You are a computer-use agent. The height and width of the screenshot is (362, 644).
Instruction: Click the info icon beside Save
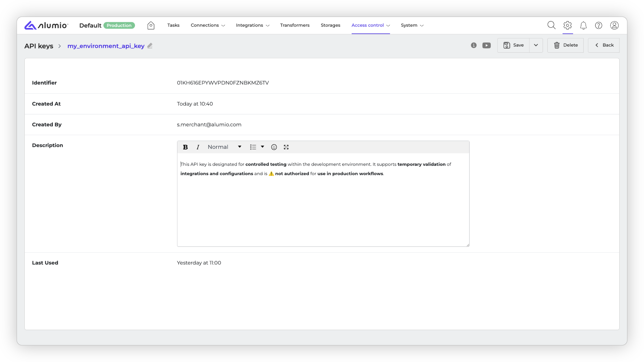(473, 45)
